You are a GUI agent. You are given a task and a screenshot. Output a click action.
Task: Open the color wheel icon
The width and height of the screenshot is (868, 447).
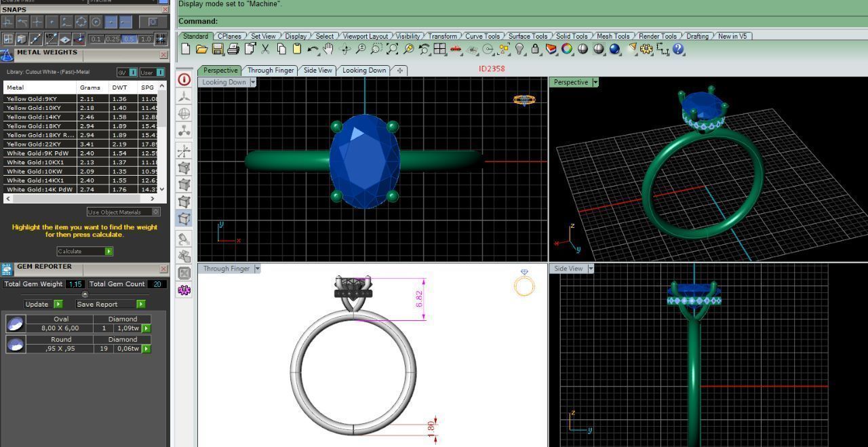pyautogui.click(x=567, y=49)
